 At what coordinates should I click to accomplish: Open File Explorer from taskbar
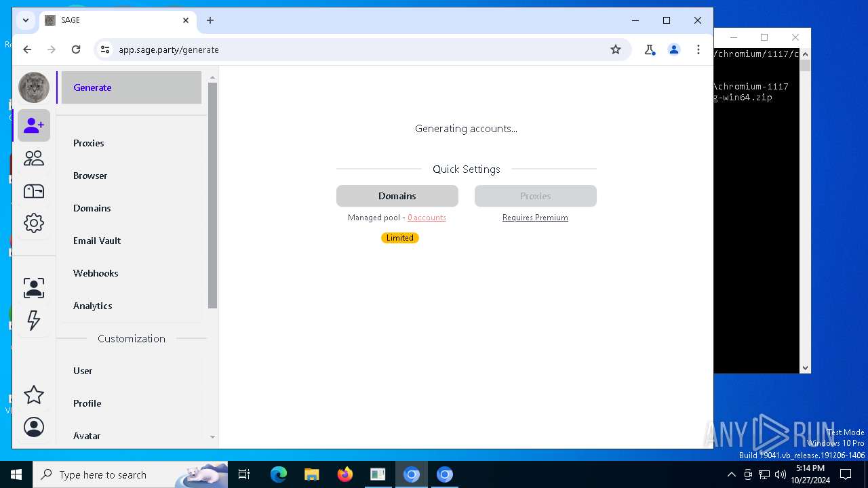pos(312,474)
